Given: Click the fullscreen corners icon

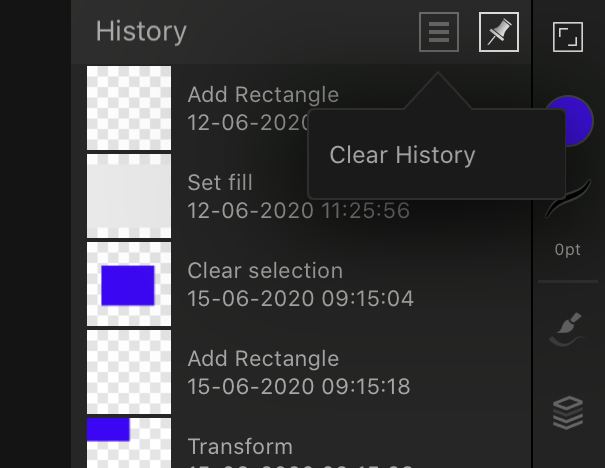Looking at the screenshot, I should (x=568, y=37).
